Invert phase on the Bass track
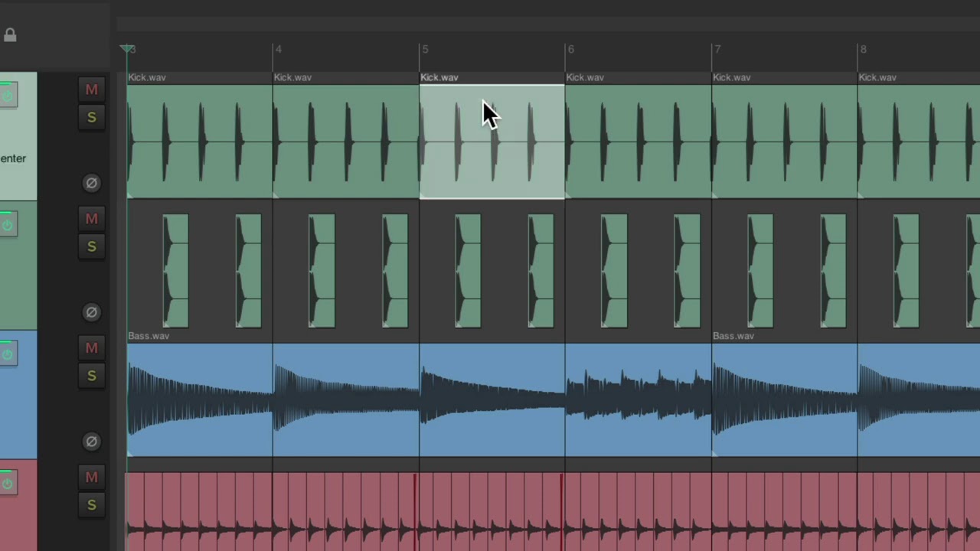Viewport: 980px width, 551px height. [91, 442]
